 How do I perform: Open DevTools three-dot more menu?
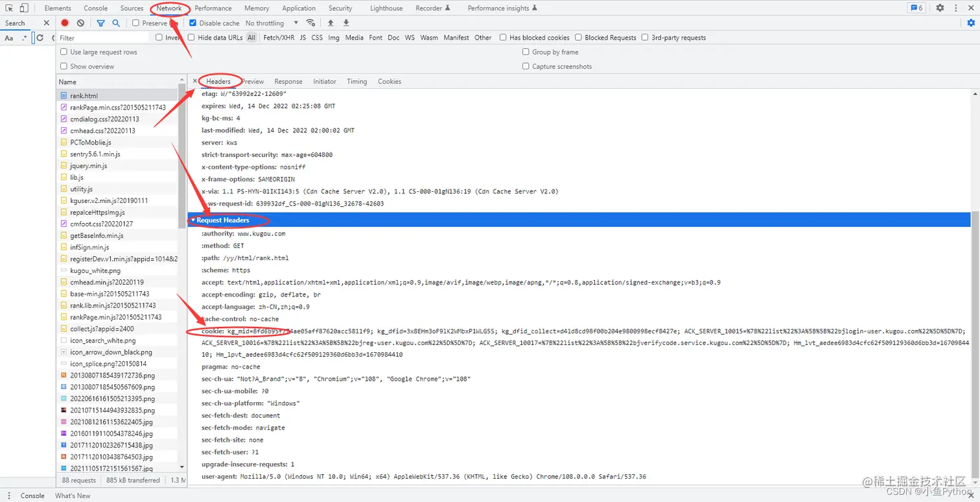[x=956, y=8]
